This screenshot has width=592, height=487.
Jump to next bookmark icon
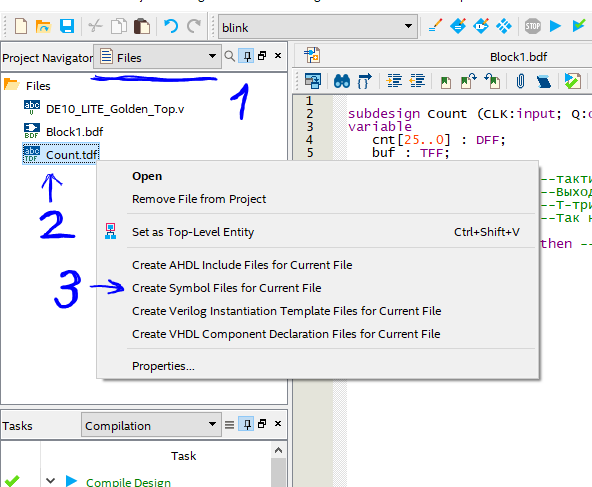coord(469,81)
